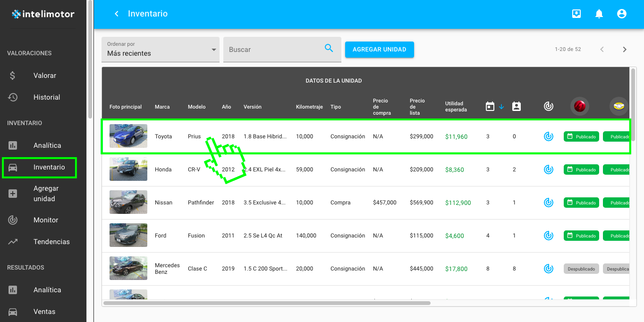The image size is (644, 322).
Task: Click the contacts column header icon
Action: (x=517, y=107)
